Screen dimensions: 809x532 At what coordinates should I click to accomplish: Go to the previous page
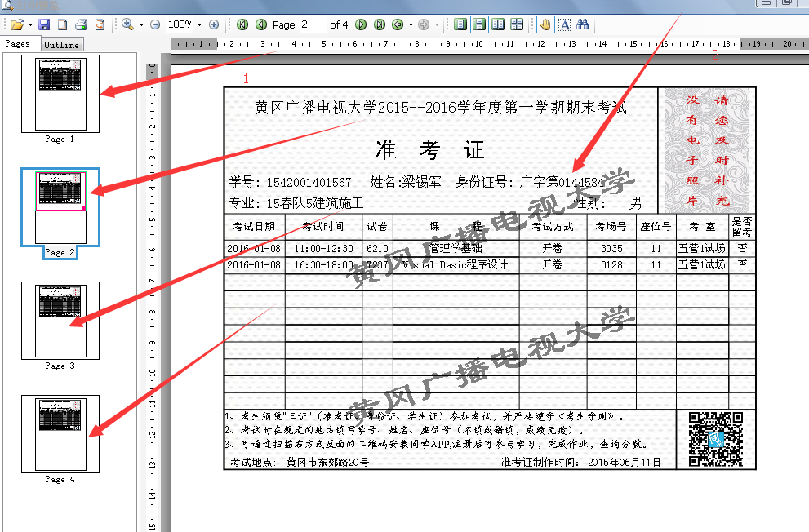coord(261,24)
